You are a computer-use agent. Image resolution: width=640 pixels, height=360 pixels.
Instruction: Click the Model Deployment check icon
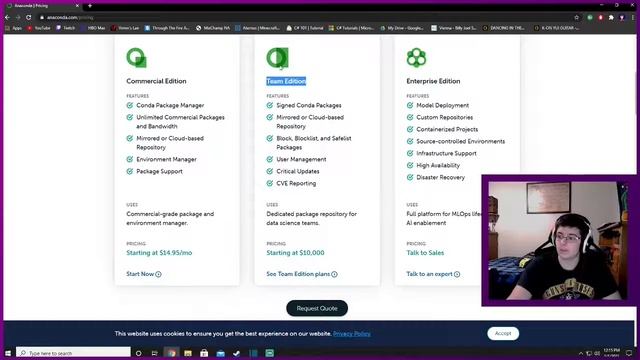(410, 105)
